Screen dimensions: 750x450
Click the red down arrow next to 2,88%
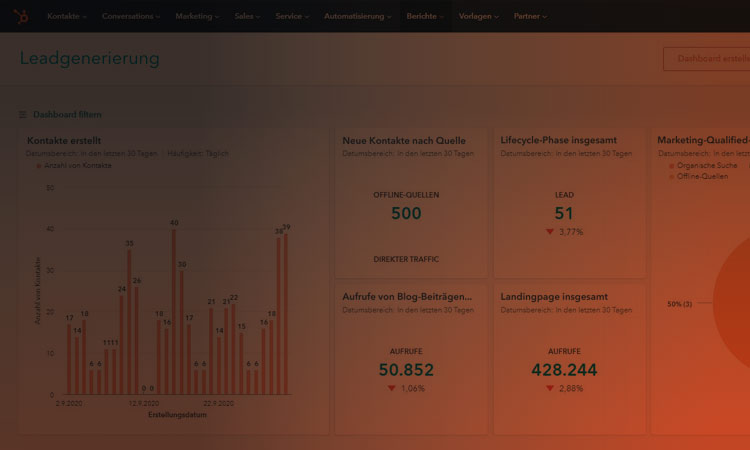[x=550, y=388]
